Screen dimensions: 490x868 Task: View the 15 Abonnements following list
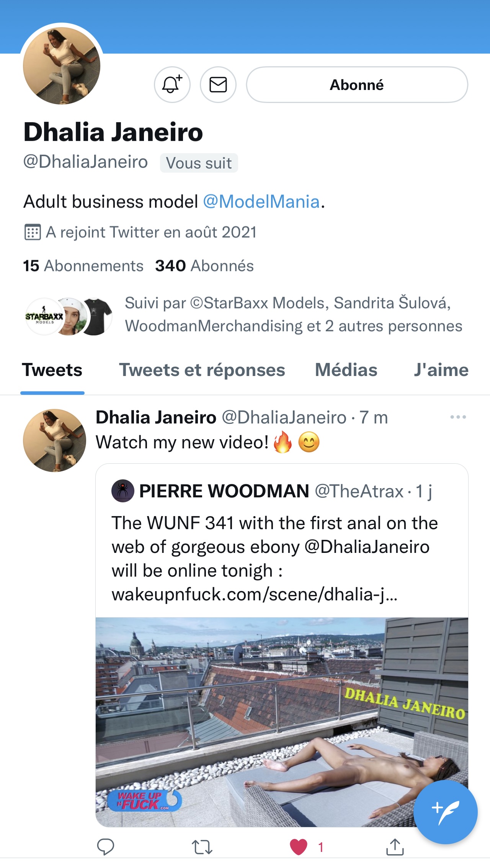[83, 266]
